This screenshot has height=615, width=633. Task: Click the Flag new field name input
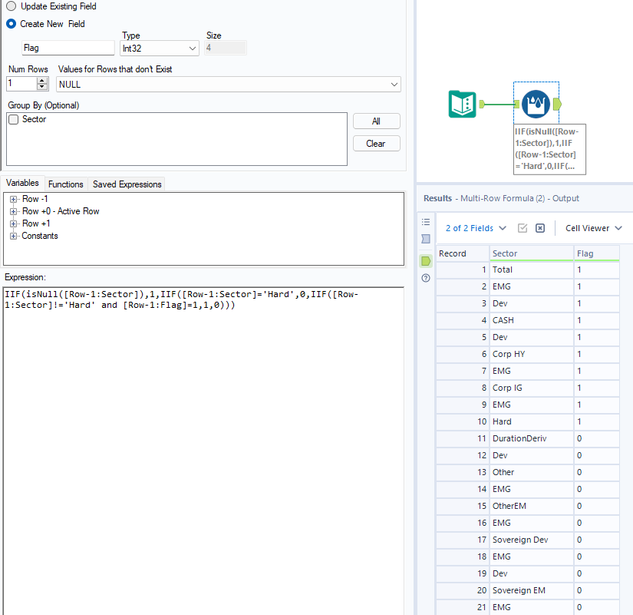(x=68, y=48)
